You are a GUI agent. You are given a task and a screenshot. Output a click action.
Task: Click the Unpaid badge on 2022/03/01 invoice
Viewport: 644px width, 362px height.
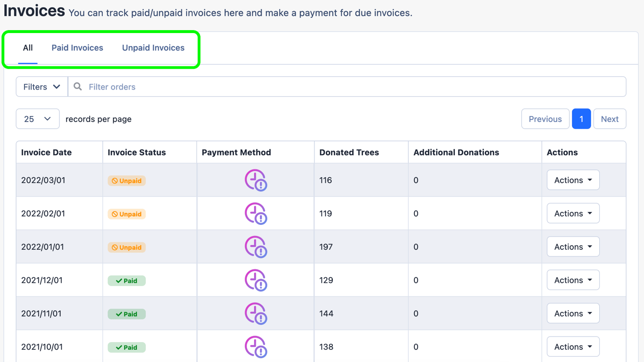point(127,181)
